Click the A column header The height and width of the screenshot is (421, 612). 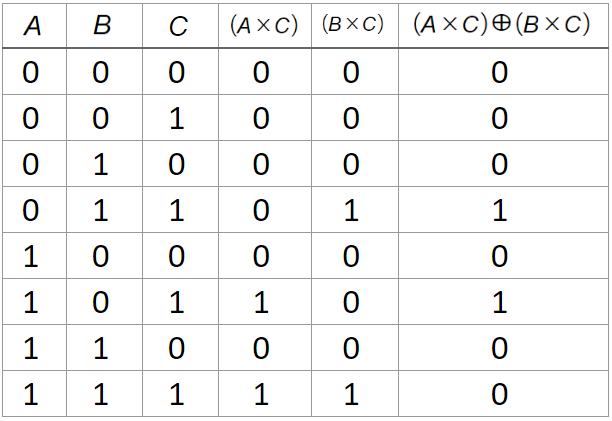[x=33, y=26]
